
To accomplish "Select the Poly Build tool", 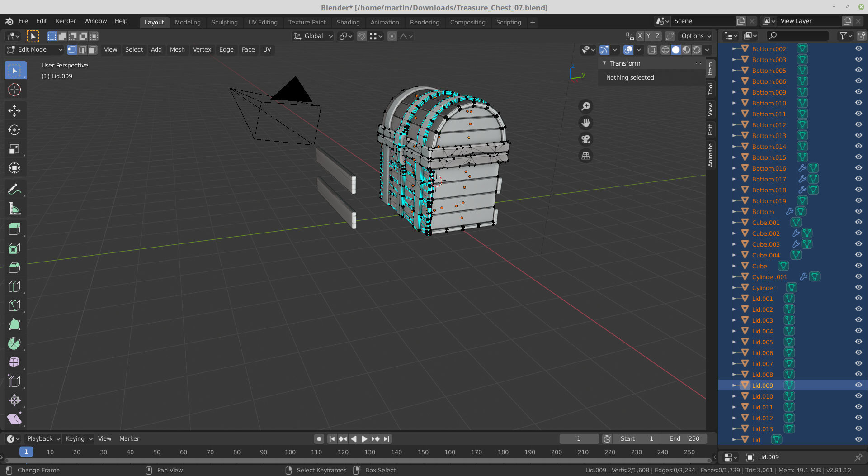I will (14, 324).
